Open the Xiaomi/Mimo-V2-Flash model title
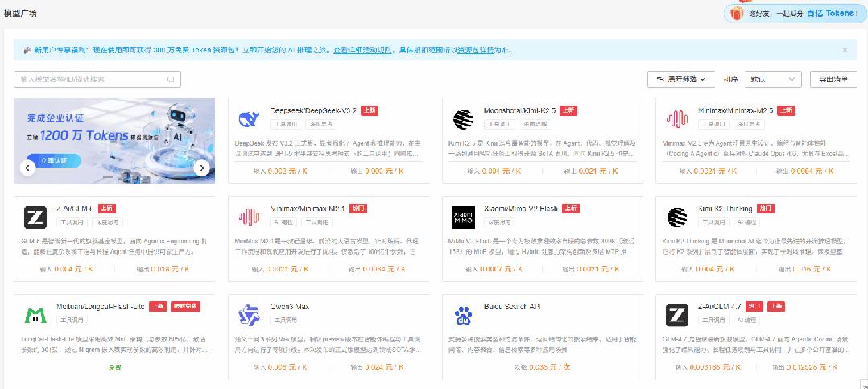 [520, 209]
